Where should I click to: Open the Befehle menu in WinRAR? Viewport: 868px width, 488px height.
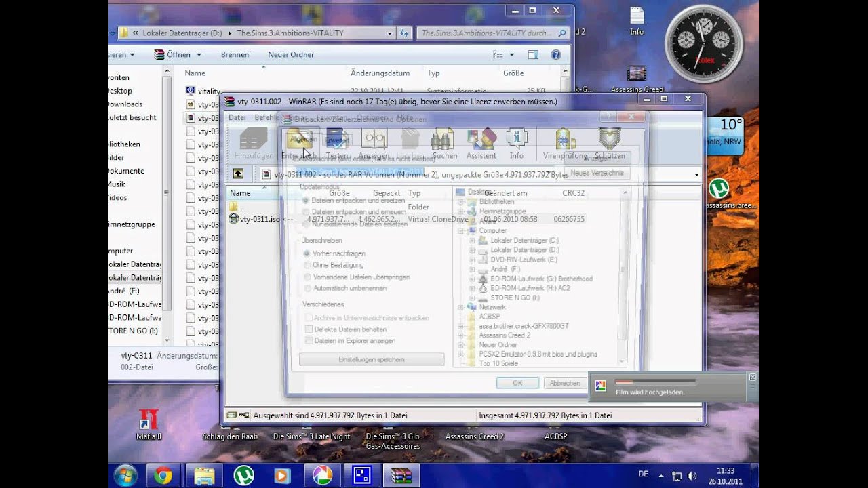[x=267, y=117]
